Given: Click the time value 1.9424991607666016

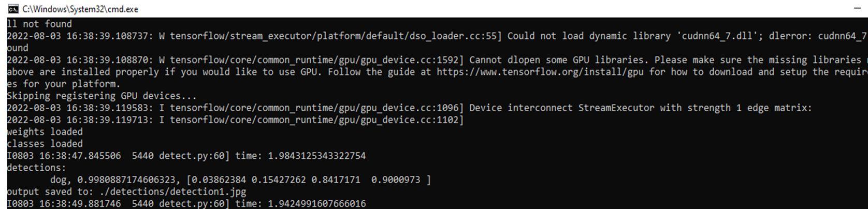Looking at the screenshot, I should (316, 203).
